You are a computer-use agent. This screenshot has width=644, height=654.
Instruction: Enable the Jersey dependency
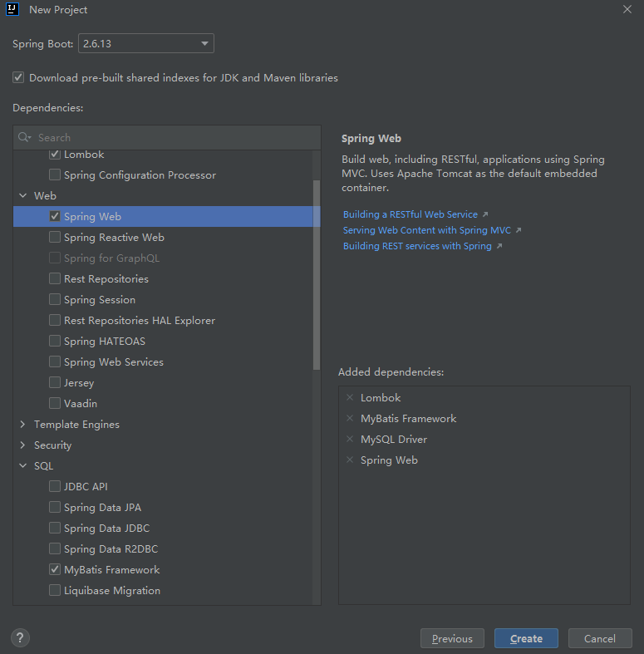(55, 382)
